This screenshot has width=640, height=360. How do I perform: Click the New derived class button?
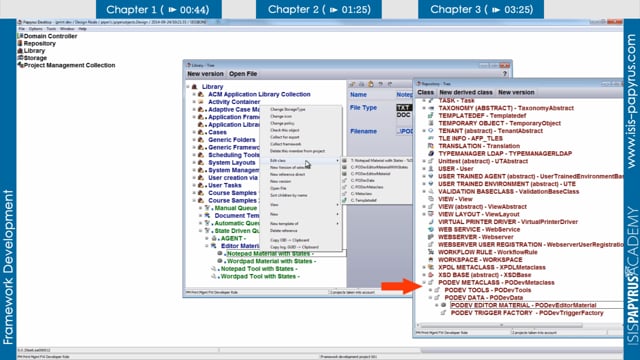[466, 92]
